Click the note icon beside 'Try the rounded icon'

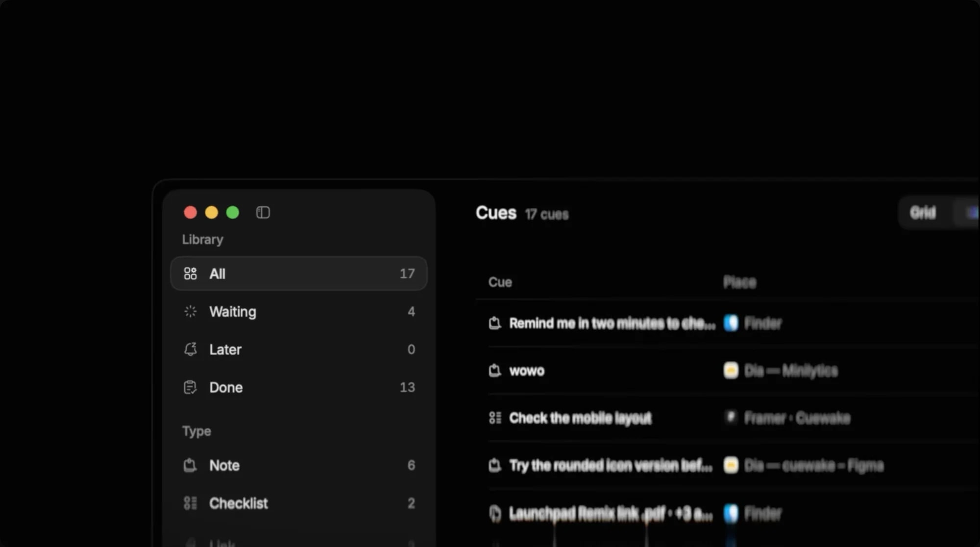[495, 465]
